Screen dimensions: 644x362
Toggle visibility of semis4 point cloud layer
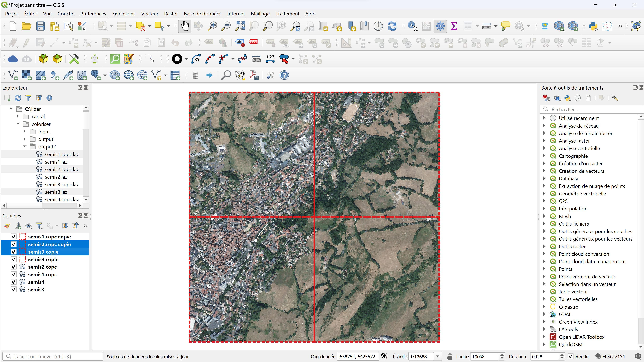[x=14, y=282]
